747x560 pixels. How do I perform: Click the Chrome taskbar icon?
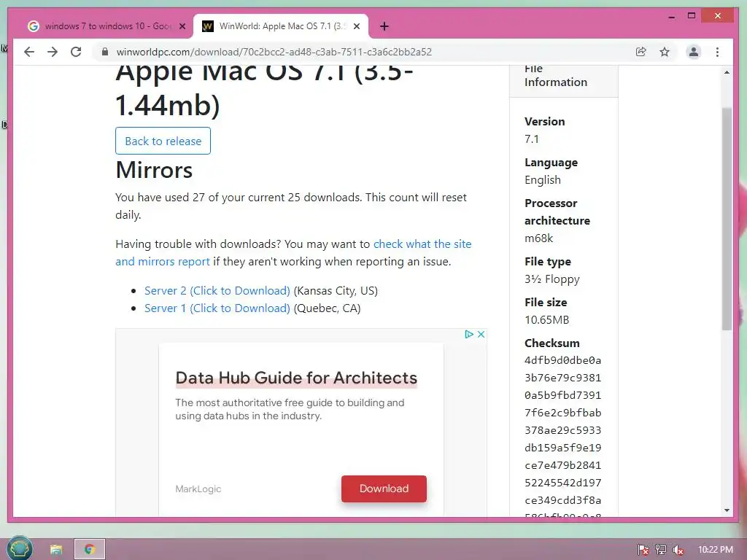90,549
